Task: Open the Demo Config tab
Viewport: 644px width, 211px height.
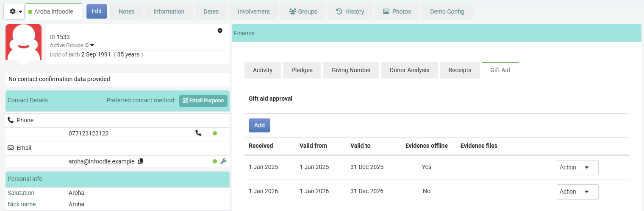Action: pyautogui.click(x=447, y=11)
